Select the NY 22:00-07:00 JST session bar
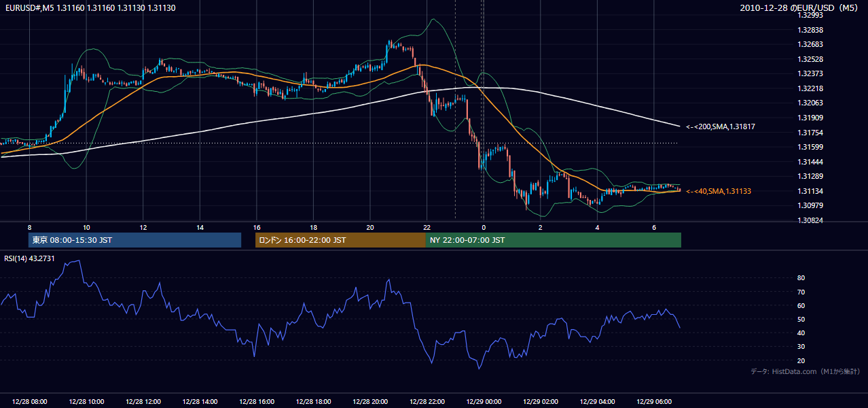This screenshot has height=408, width=868. [x=554, y=240]
